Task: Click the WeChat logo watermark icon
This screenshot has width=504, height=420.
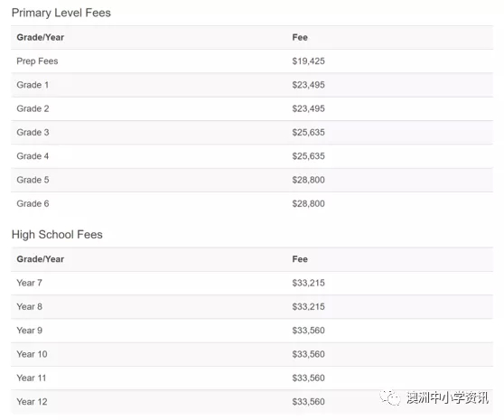Action: point(390,397)
